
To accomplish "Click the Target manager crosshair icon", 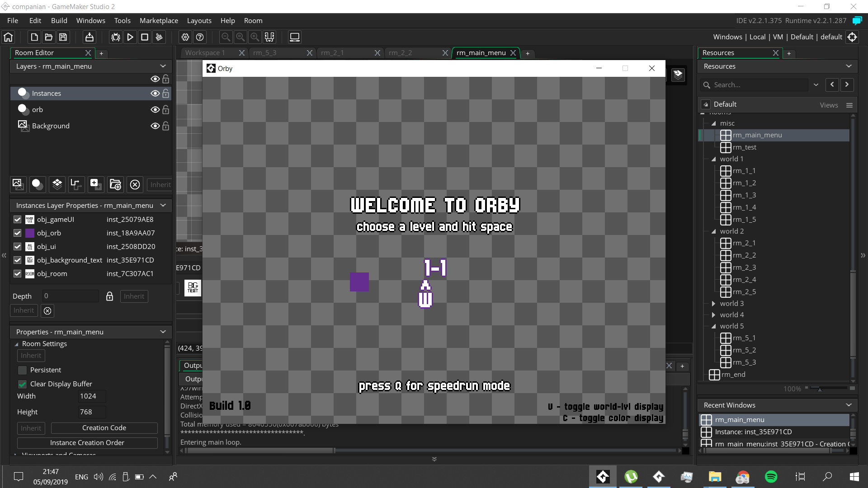I will point(853,37).
